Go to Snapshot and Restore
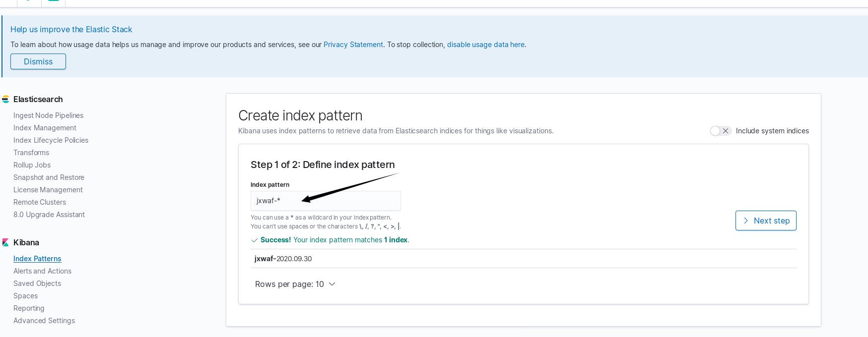868x337 pixels. (x=49, y=177)
